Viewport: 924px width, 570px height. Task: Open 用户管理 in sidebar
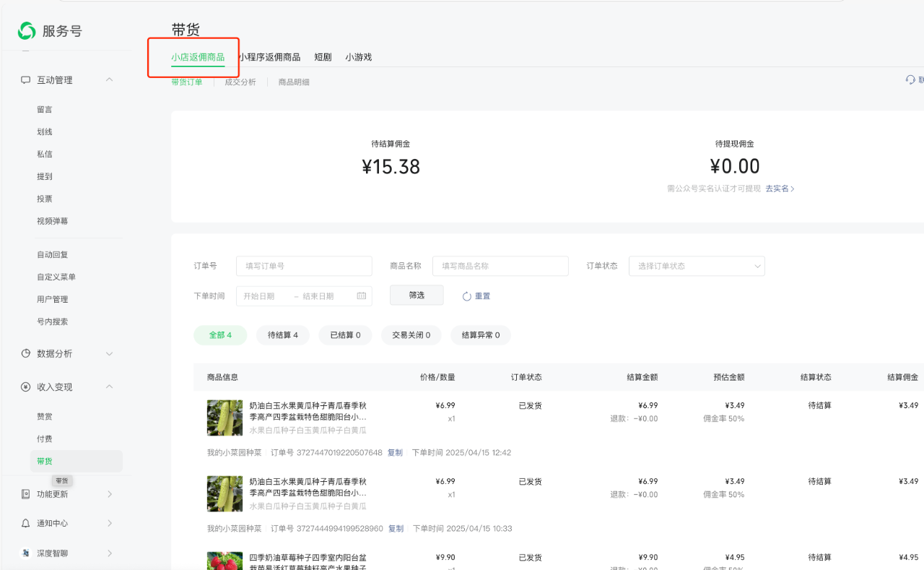coord(53,300)
